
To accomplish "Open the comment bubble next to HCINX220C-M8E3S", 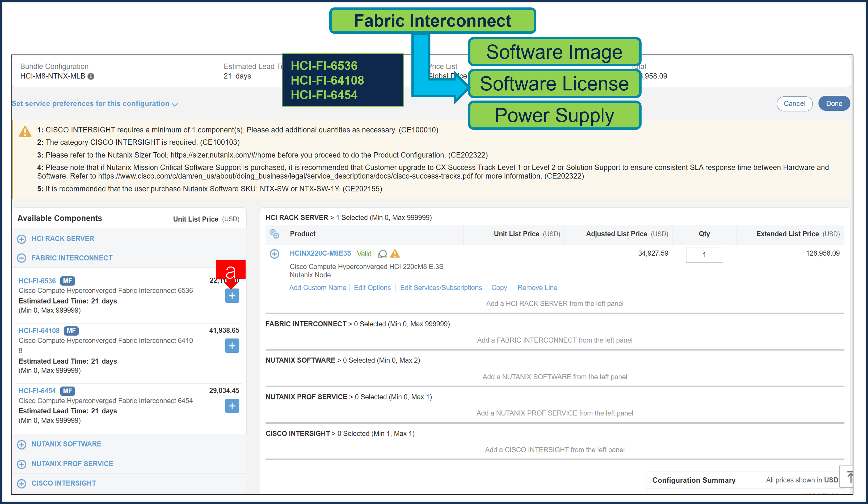I will [383, 254].
